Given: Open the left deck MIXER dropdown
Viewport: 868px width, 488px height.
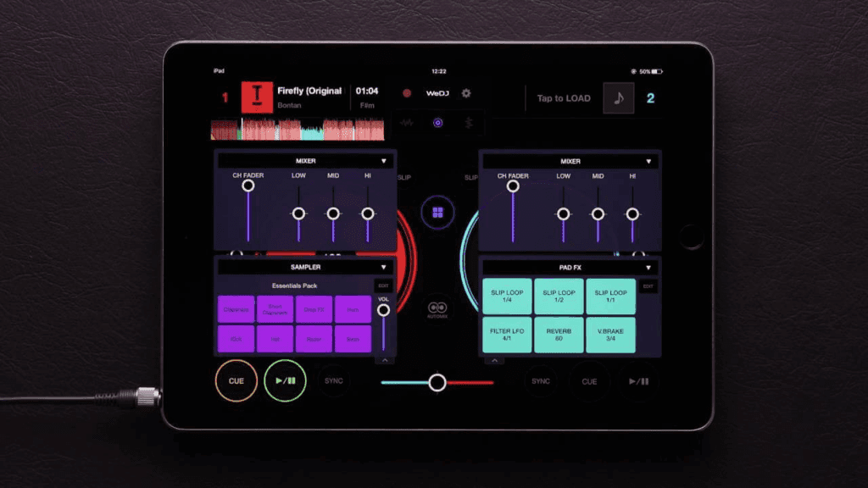Looking at the screenshot, I should pyautogui.click(x=383, y=161).
